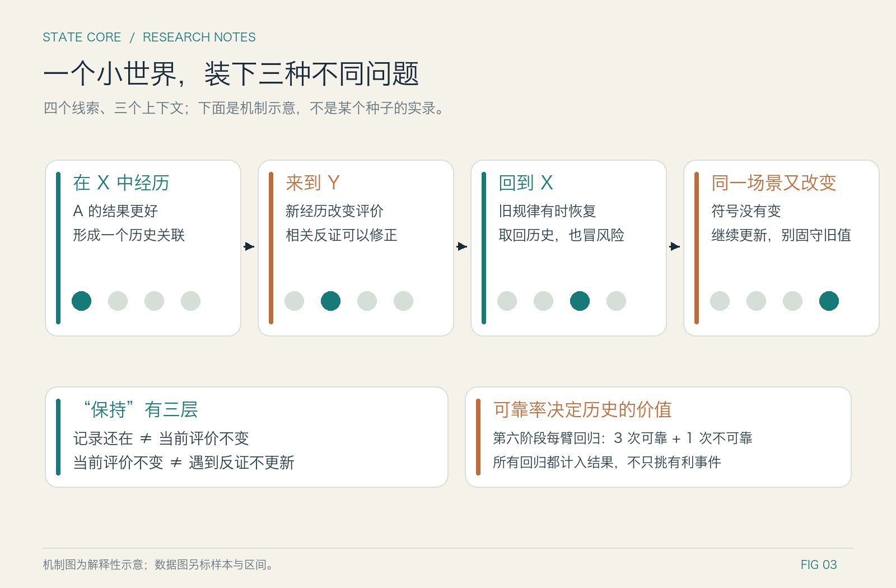Click the arrow from 回到 X to 同一场景又改变

point(675,246)
